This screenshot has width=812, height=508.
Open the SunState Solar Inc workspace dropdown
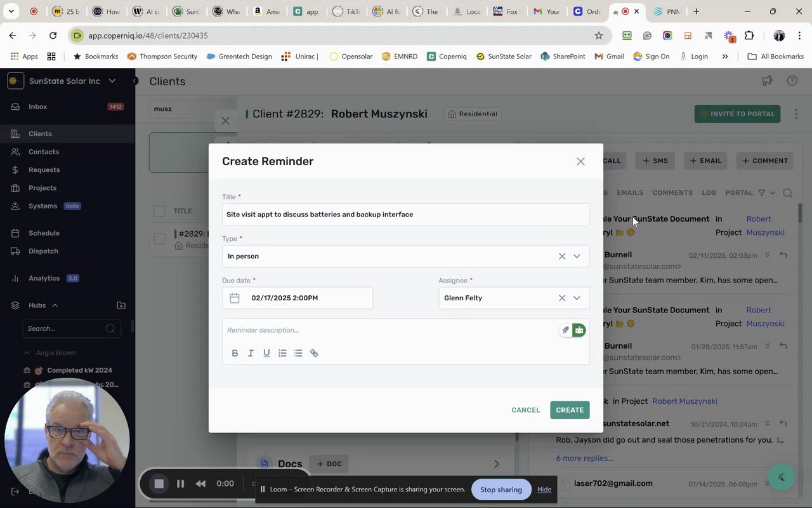pyautogui.click(x=112, y=81)
